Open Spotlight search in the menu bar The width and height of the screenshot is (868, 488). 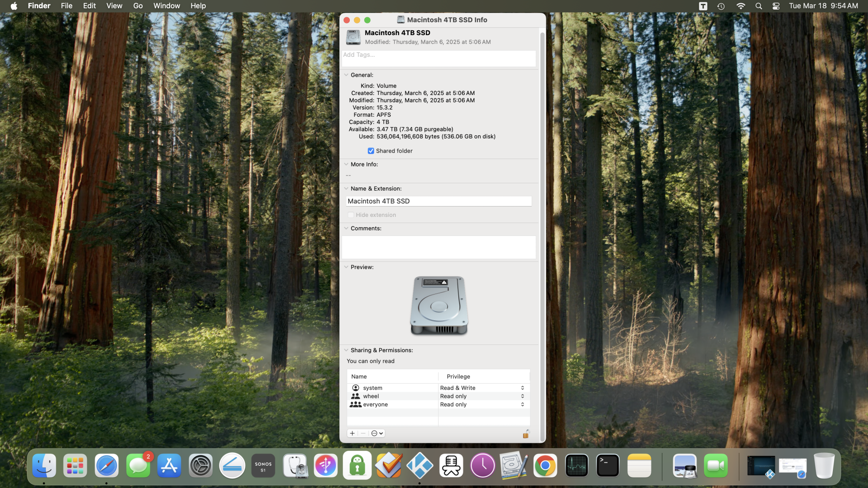[759, 6]
